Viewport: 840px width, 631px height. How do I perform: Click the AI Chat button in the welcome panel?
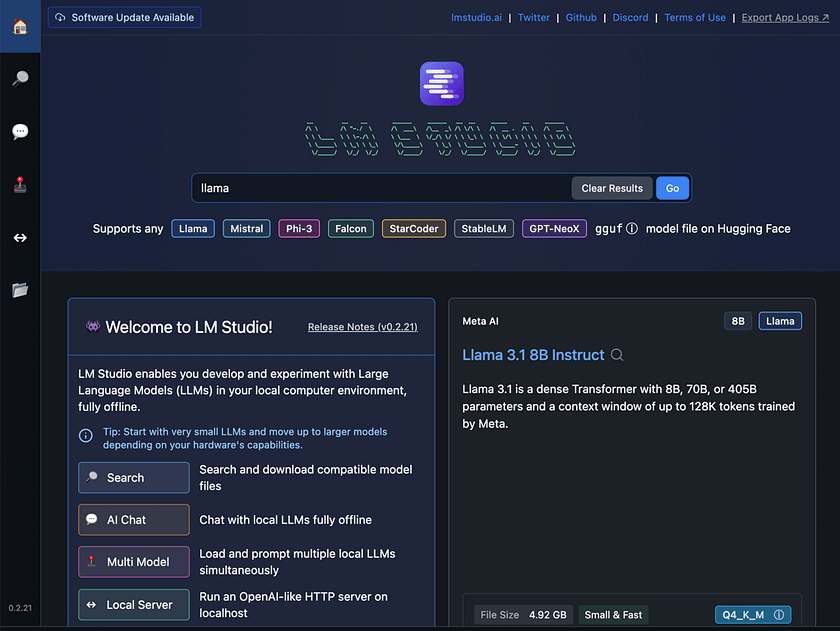[x=134, y=520]
